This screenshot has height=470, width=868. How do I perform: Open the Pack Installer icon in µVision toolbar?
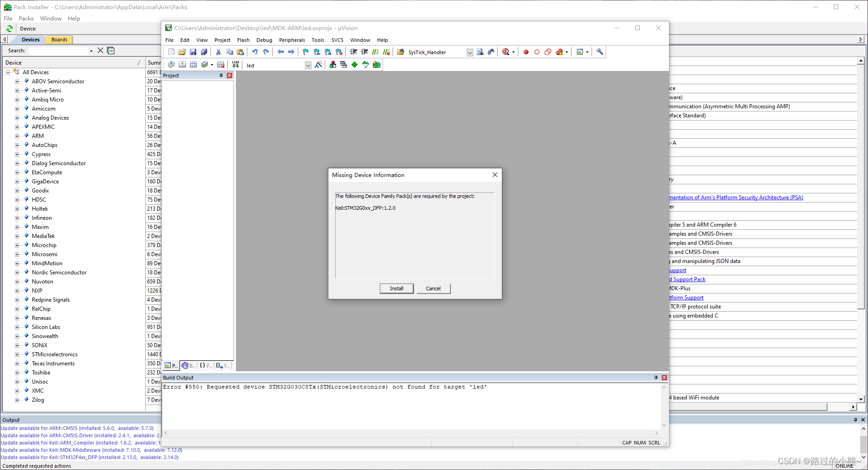377,65
